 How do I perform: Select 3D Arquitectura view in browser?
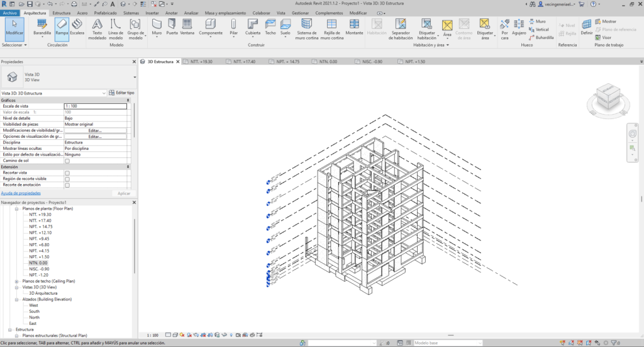point(43,293)
